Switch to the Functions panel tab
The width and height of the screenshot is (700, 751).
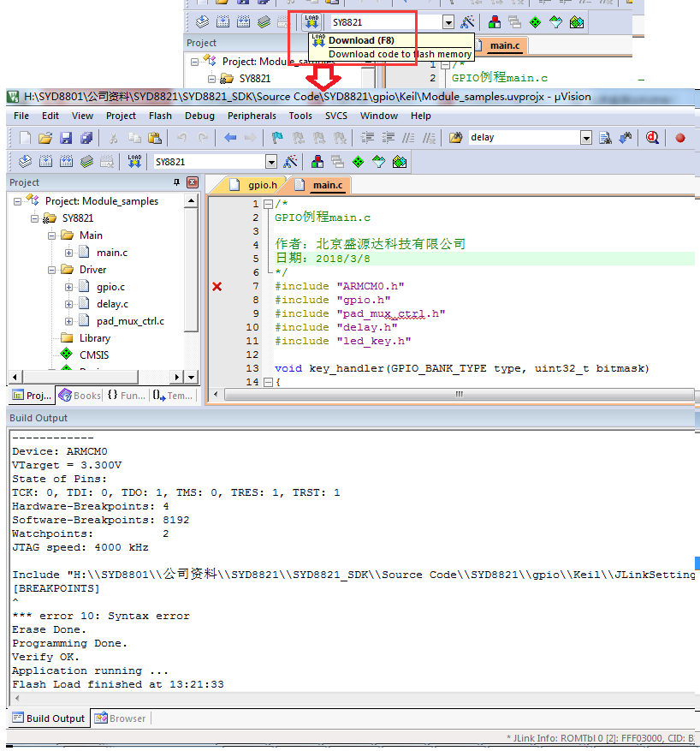point(127,396)
